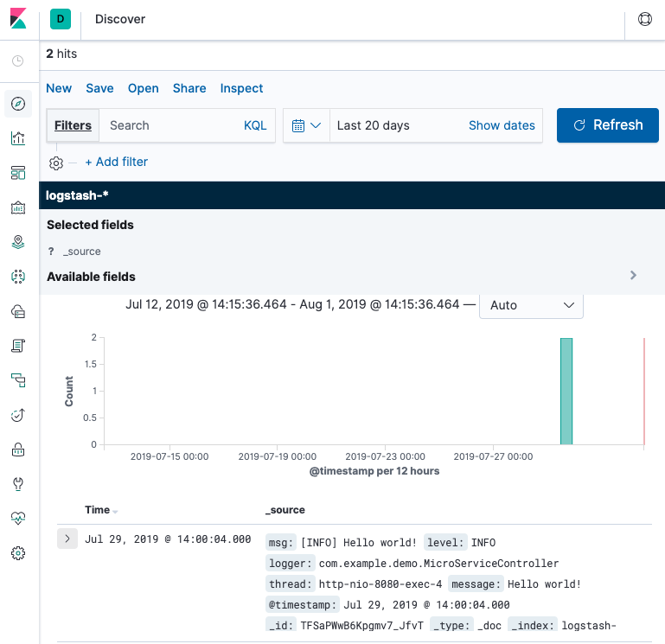Open Machine Learning icon in sidebar
Screen dimensions: 665x644
click(x=18, y=277)
